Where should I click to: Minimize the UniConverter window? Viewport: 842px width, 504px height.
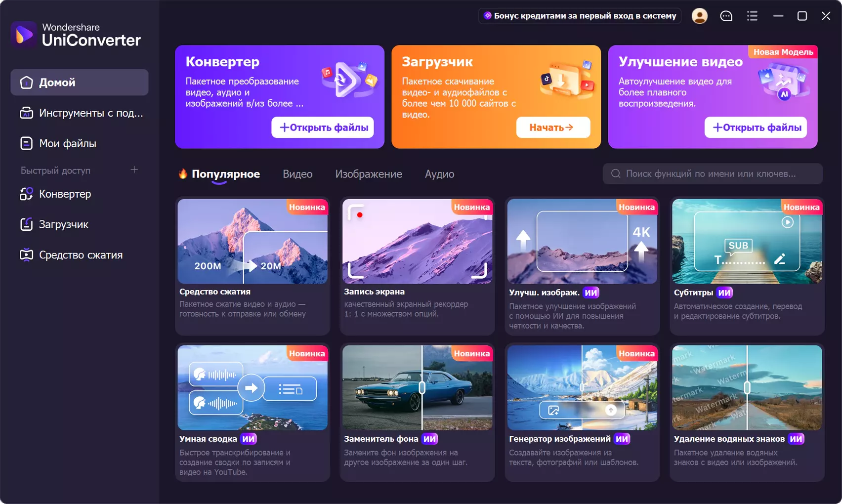pyautogui.click(x=778, y=16)
